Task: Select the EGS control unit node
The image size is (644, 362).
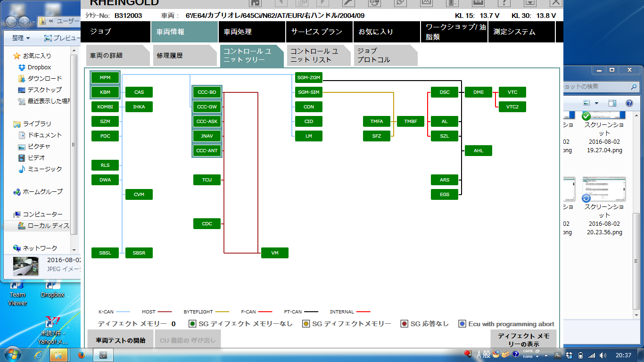Action: pyautogui.click(x=445, y=194)
